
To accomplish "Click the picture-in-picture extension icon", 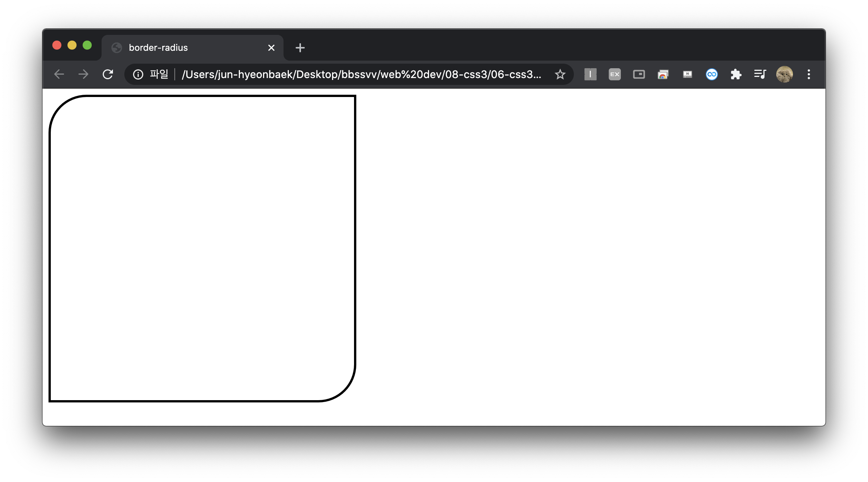I will 639,74.
